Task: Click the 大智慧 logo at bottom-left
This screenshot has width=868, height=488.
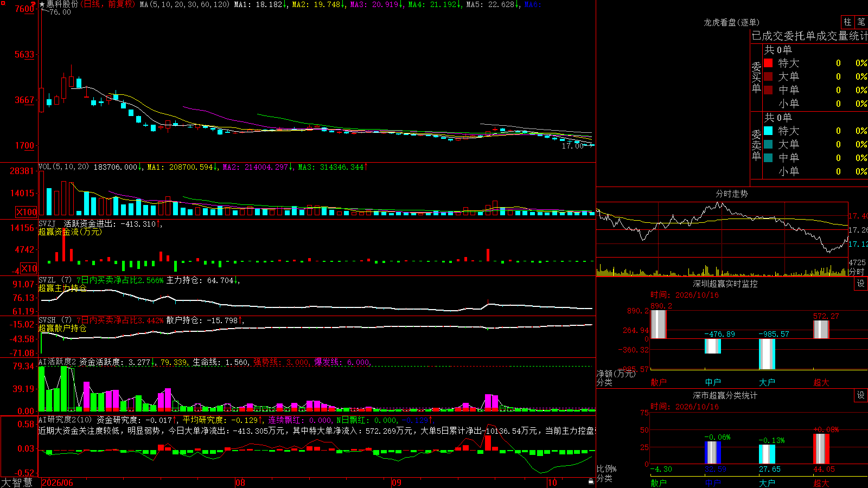Action: [x=17, y=483]
